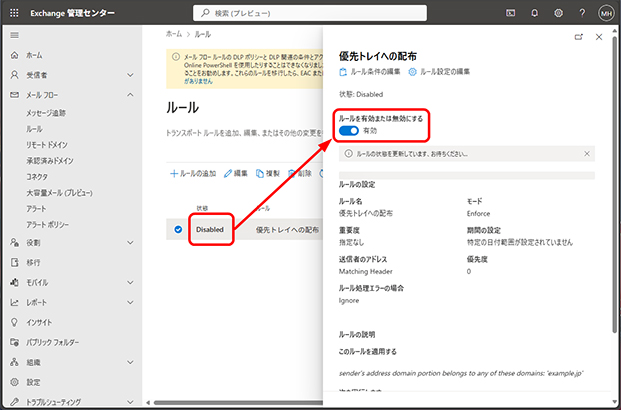
Task: Open ルール in the sidebar
Action: pos(34,129)
